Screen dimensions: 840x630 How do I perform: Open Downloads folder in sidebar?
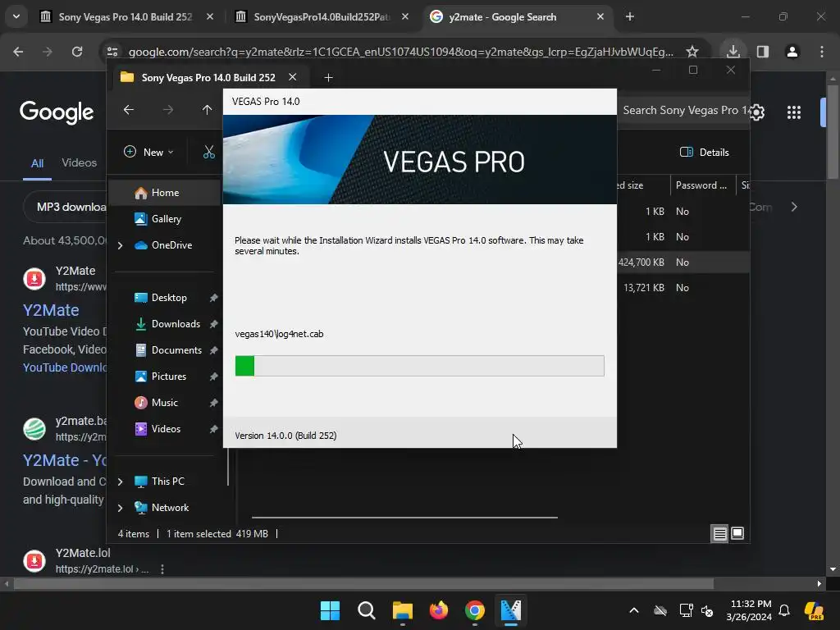point(176,324)
